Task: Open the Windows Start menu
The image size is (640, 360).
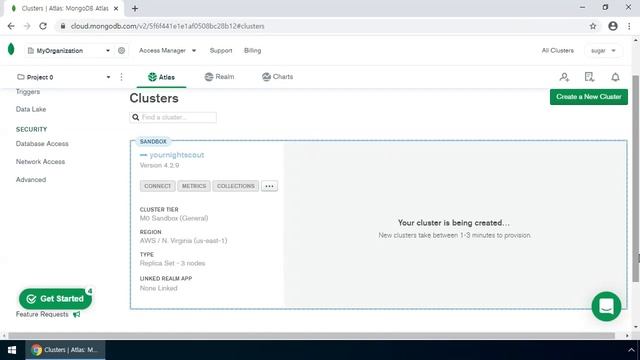Action: pos(12,350)
